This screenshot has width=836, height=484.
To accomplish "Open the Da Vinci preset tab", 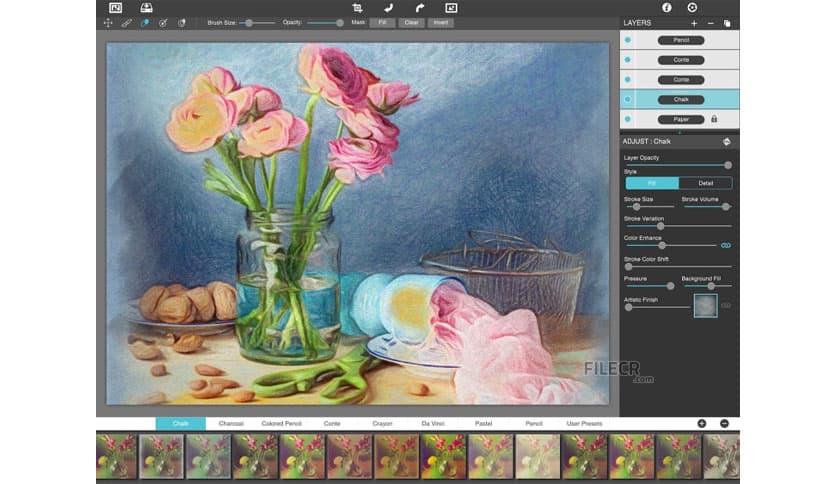I will tap(433, 423).
